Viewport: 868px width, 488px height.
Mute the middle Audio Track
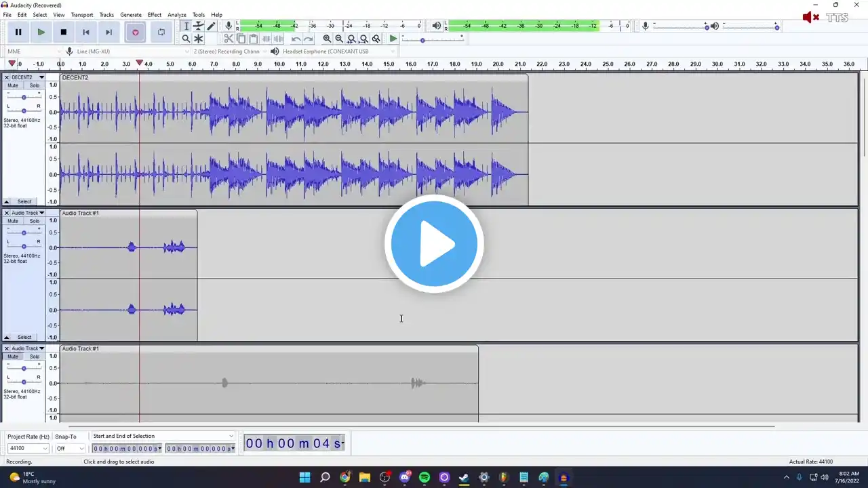13,221
